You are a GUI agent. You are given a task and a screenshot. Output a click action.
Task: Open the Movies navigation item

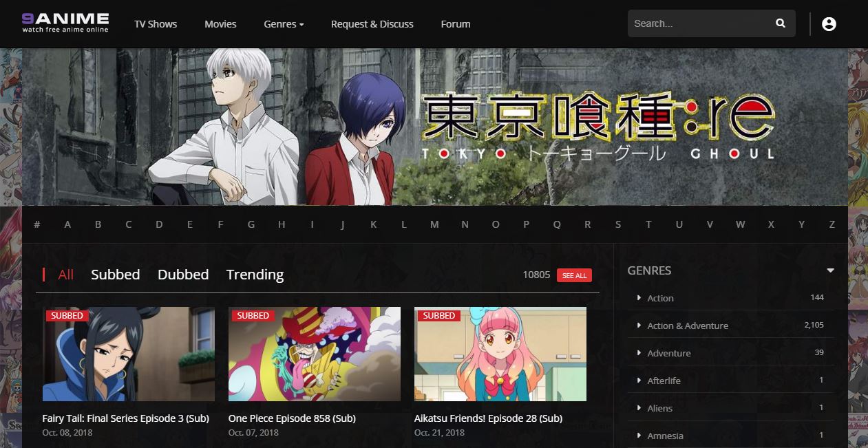click(x=220, y=24)
